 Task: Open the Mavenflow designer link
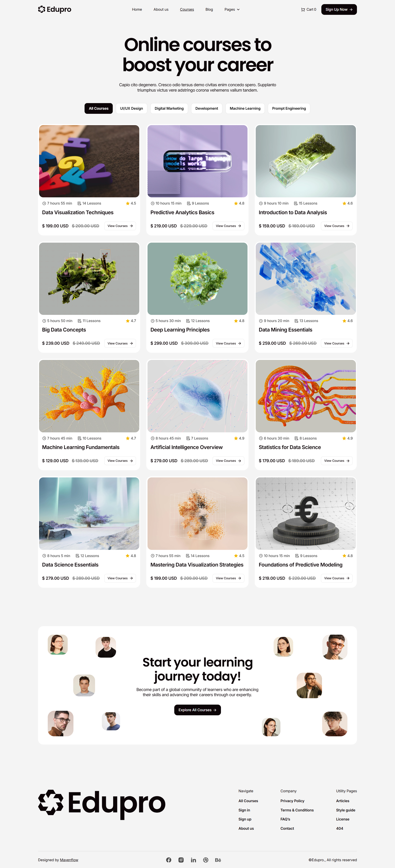tap(69, 860)
